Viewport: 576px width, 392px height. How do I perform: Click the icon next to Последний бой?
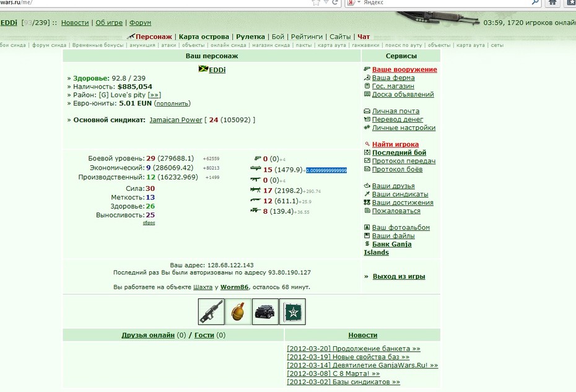367,152
